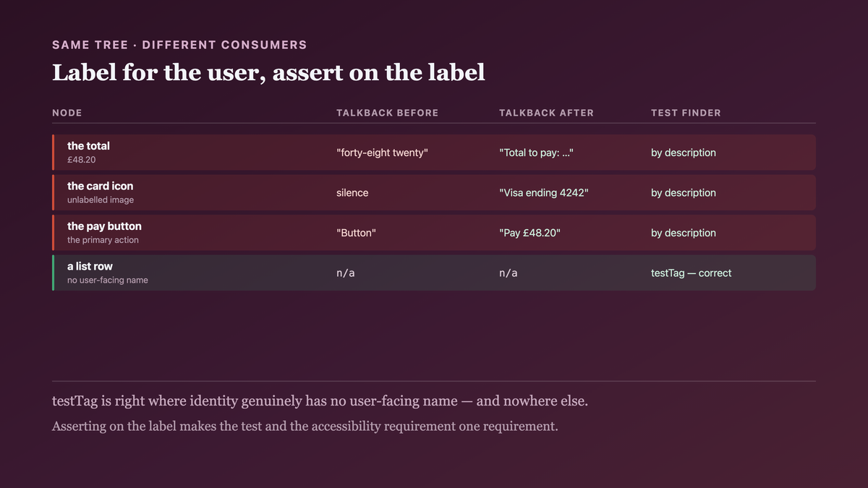The height and width of the screenshot is (488, 868).
Task: Click the 'TEST FINDER' column header
Action: click(x=686, y=113)
